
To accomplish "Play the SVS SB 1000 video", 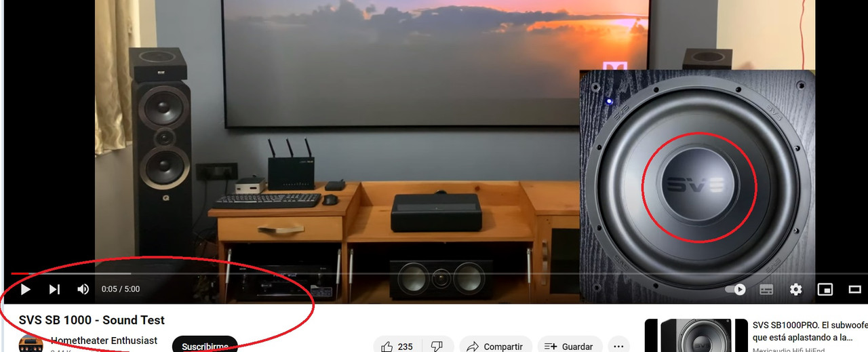I will 25,290.
